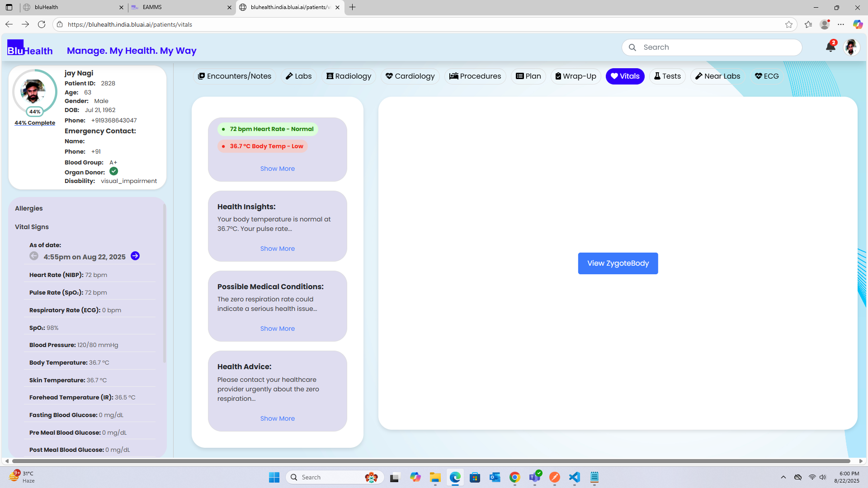The width and height of the screenshot is (868, 488).
Task: Open the Near Labs tab
Action: pos(717,76)
